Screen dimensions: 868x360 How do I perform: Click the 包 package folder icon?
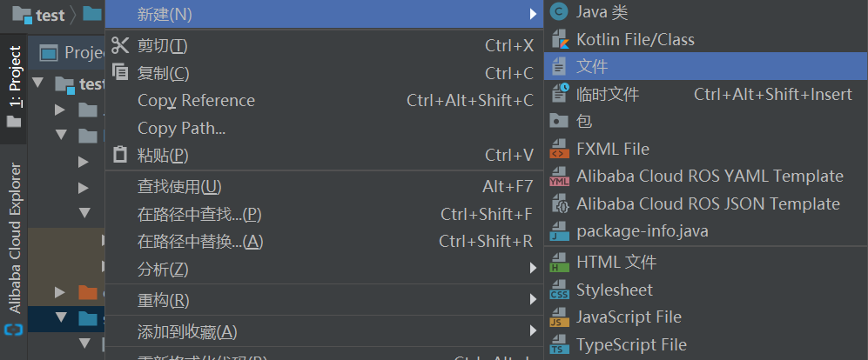[559, 121]
